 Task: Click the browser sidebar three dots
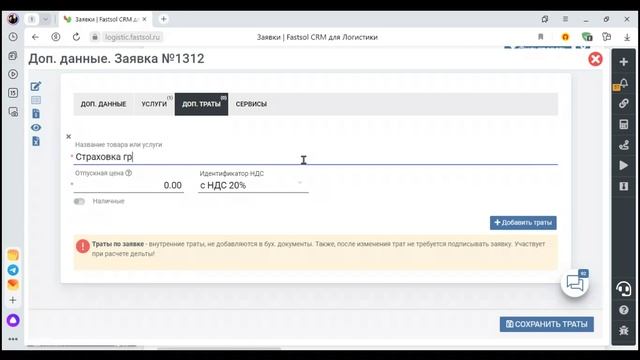(x=13, y=339)
